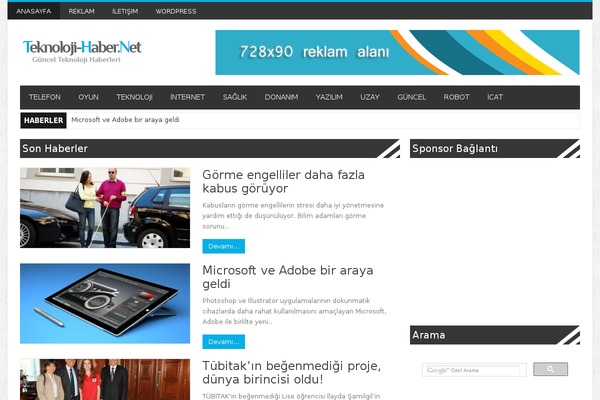Viewport: 600px width, 400px height.
Task: Click the Son Haberler section header
Action: pyautogui.click(x=210, y=149)
